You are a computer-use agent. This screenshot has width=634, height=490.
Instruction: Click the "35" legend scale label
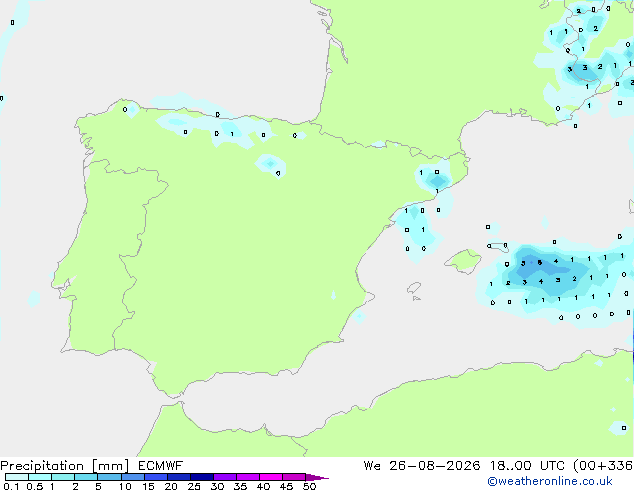(x=240, y=486)
